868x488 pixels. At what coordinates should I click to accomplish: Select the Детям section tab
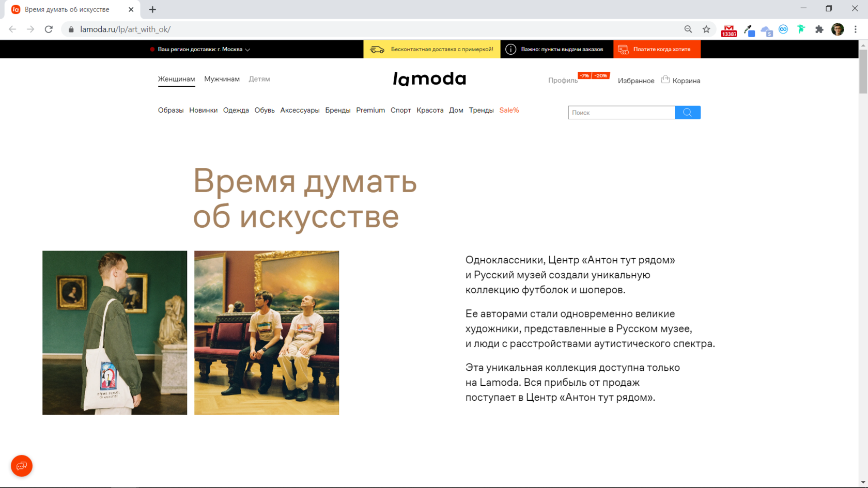(259, 79)
